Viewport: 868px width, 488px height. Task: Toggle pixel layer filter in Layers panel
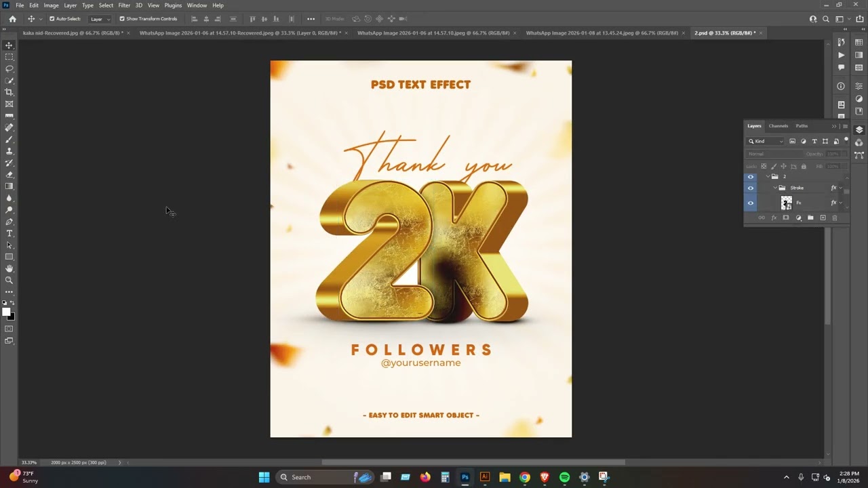tap(792, 141)
